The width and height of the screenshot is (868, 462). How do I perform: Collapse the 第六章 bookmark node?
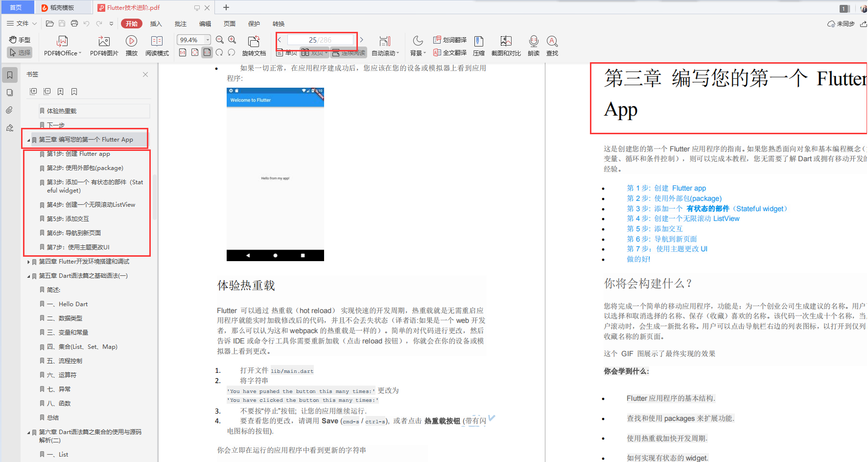28,433
